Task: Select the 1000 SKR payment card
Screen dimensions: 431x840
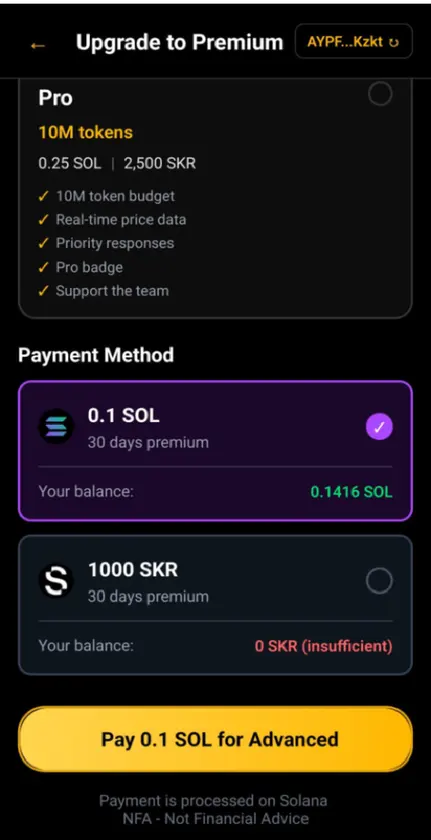Action: (x=215, y=605)
